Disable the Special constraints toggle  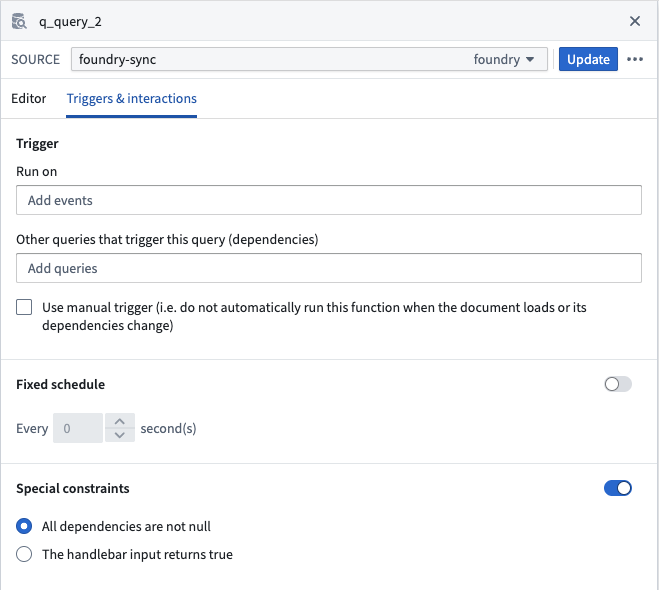point(618,488)
